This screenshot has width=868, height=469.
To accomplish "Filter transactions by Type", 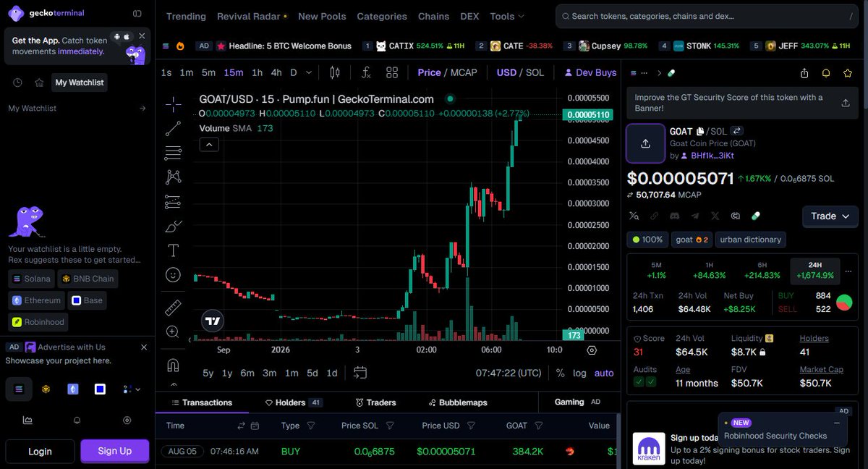I will 311,426.
